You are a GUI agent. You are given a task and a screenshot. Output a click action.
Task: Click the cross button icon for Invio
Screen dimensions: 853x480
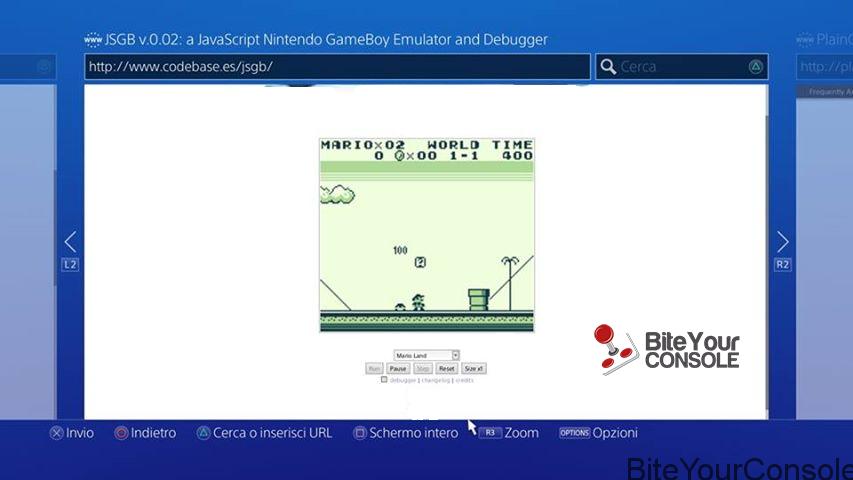56,433
